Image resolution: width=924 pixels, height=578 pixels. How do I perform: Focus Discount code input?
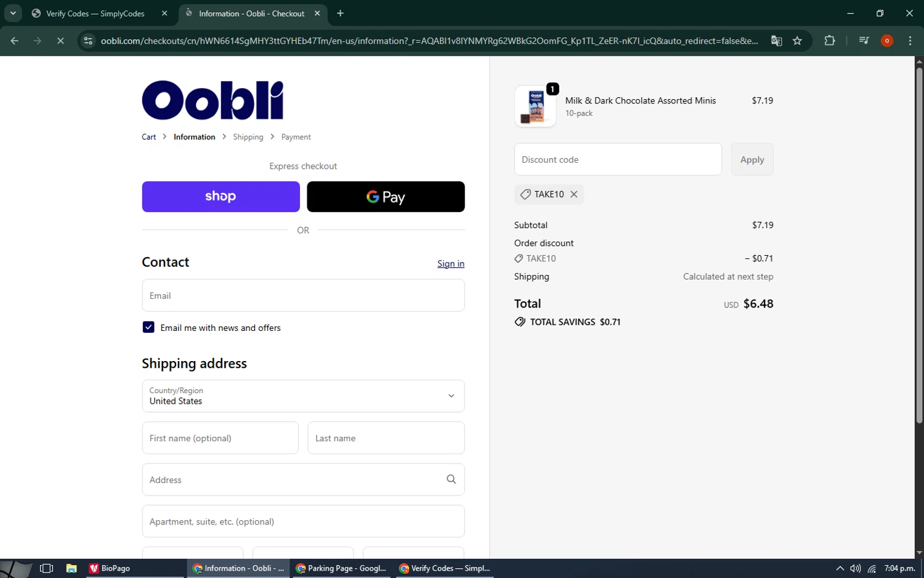pos(618,159)
